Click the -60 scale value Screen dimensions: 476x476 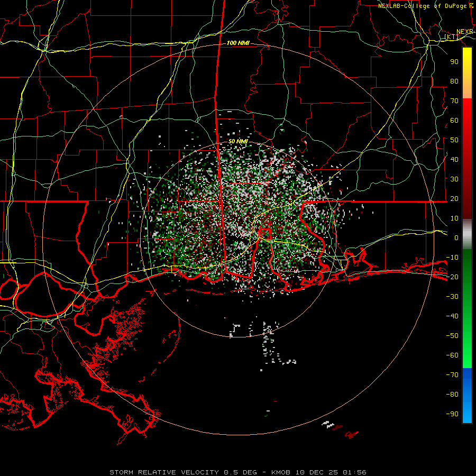point(452,355)
